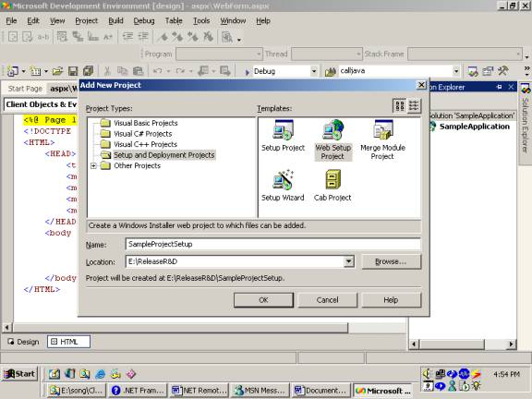The image size is (532, 399).
Task: Open the Edit menu
Action: click(33, 20)
